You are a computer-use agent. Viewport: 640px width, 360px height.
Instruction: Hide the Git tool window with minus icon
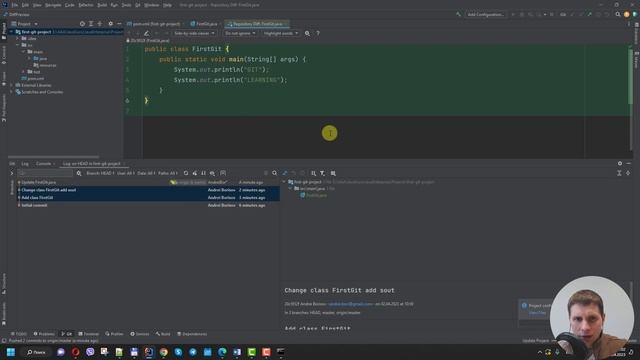629,164
